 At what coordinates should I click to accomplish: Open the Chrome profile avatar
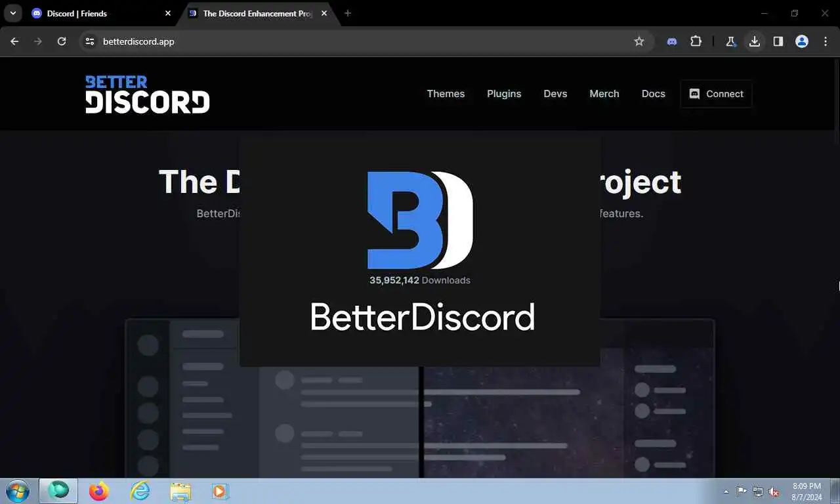(x=802, y=41)
